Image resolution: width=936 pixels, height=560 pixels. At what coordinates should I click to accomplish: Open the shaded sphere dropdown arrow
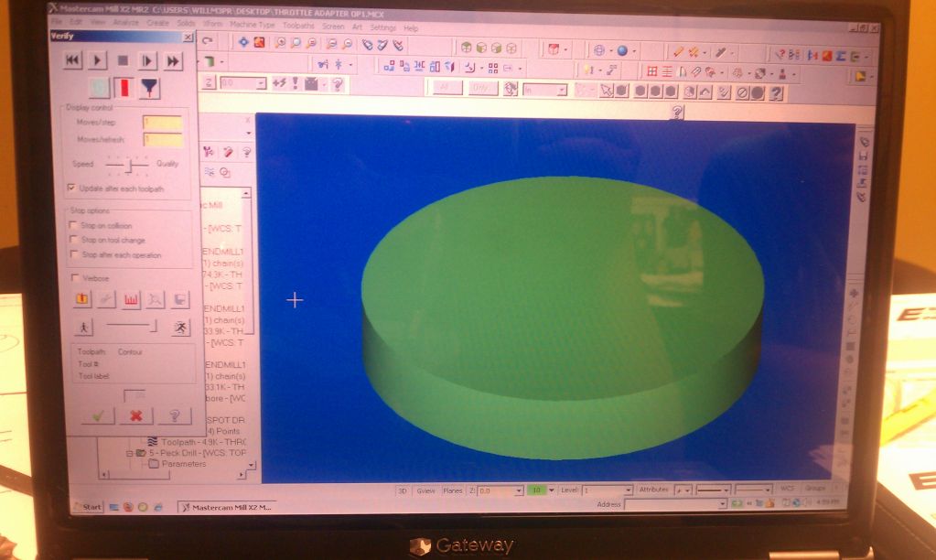point(634,51)
